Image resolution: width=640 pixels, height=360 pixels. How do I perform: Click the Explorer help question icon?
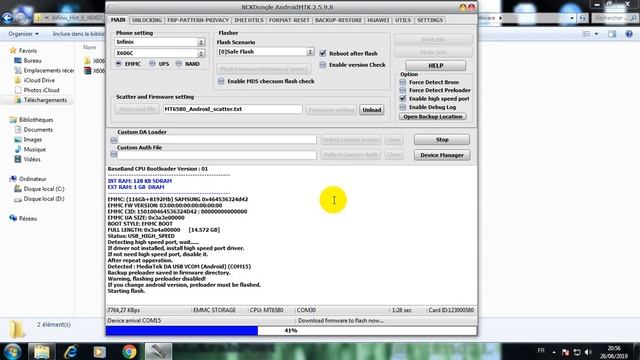pos(629,34)
